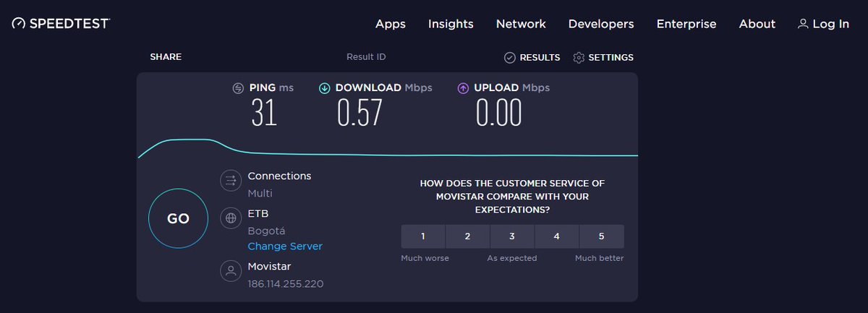The width and height of the screenshot is (868, 313).
Task: Click the upload arrow icon
Action: tap(463, 88)
